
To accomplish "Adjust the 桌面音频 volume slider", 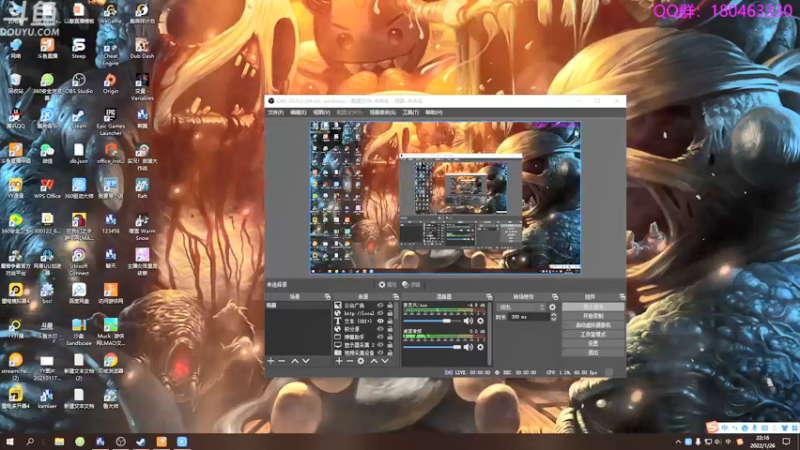I will pyautogui.click(x=432, y=347).
